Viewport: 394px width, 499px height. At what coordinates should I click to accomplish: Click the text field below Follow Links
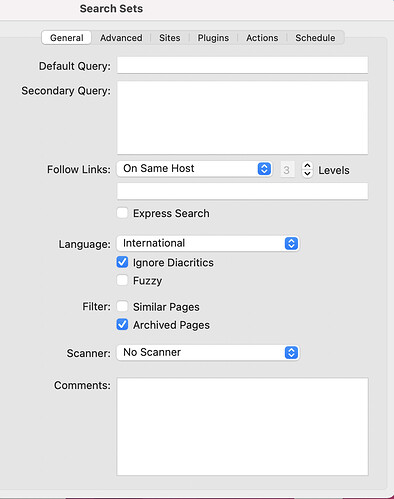tap(242, 191)
